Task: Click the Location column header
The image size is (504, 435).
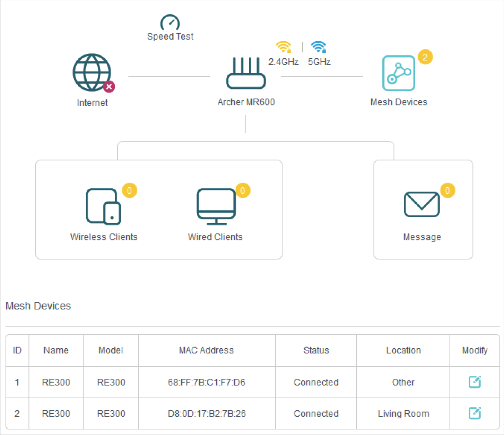Action: tap(403, 350)
